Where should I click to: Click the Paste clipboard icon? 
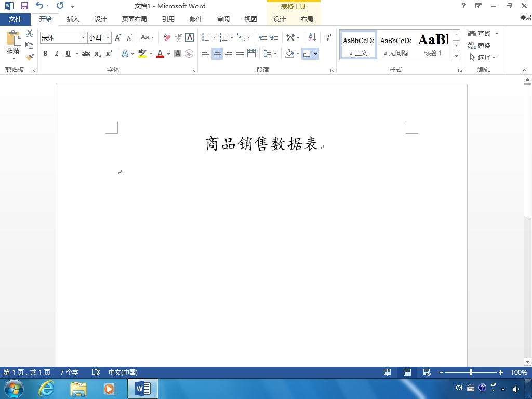13,38
